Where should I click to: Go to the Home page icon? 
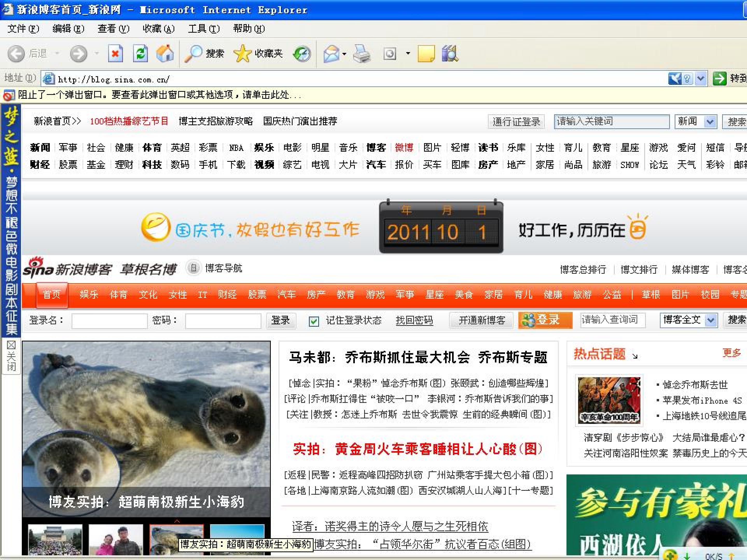click(x=165, y=53)
